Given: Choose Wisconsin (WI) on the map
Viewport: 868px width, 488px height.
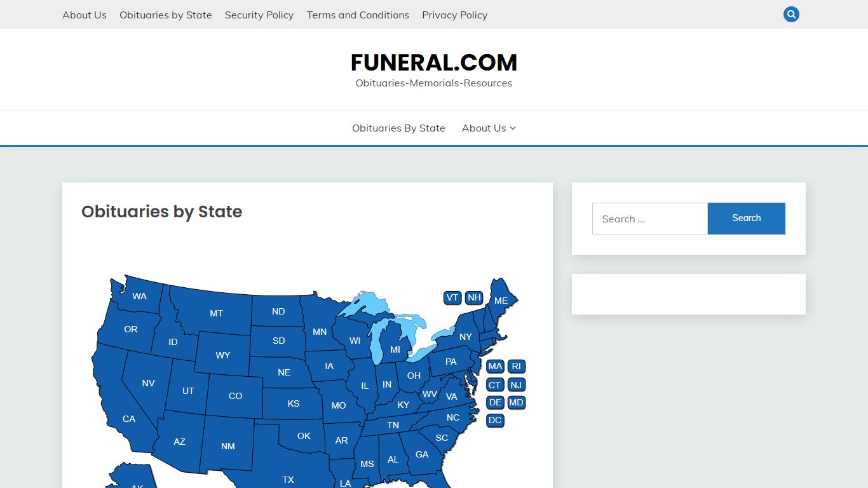Looking at the screenshot, I should pyautogui.click(x=355, y=341).
